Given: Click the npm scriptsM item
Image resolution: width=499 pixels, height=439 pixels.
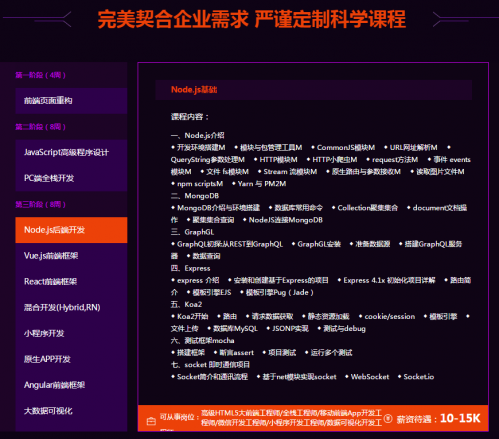Looking at the screenshot, I should (200, 184).
